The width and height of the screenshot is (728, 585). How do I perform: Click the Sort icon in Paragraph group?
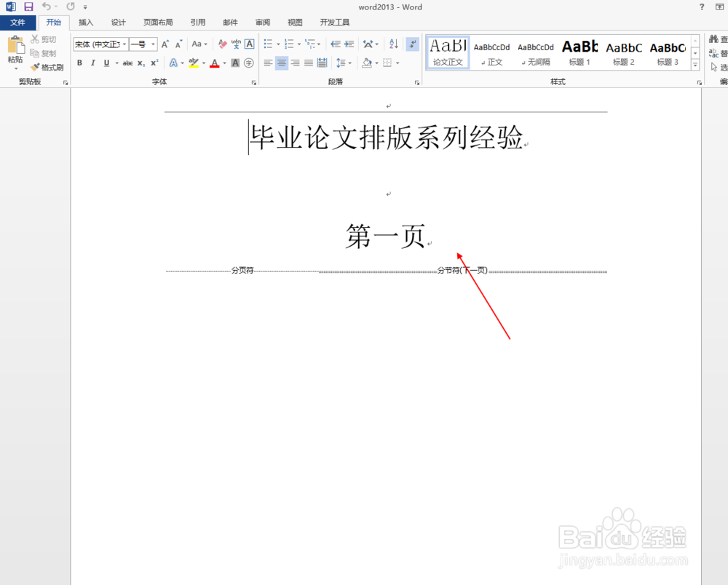click(x=394, y=44)
